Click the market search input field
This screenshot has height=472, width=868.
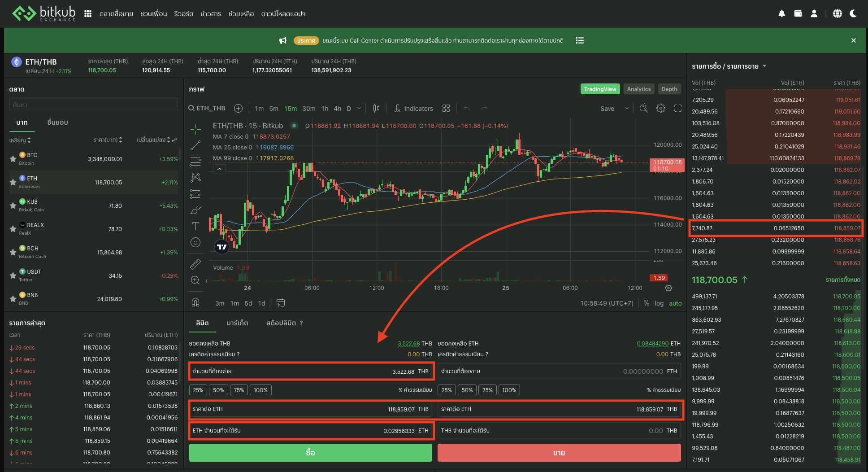pyautogui.click(x=93, y=105)
